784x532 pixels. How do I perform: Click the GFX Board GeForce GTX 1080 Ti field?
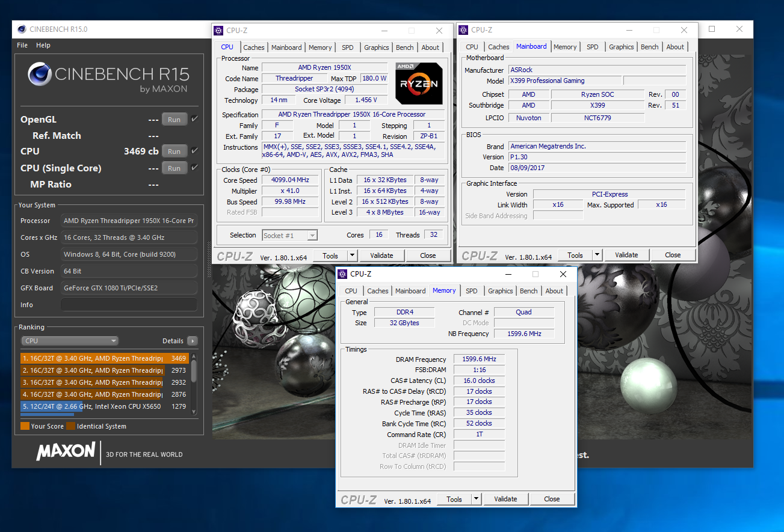click(x=129, y=288)
